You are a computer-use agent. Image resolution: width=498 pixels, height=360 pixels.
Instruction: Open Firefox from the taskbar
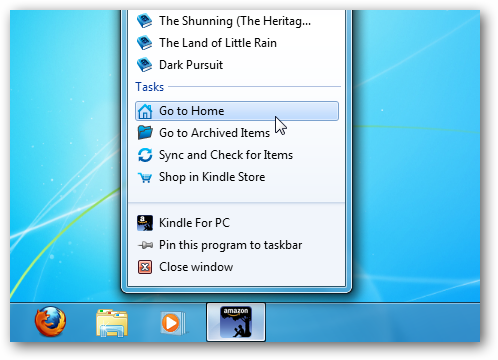pos(50,322)
